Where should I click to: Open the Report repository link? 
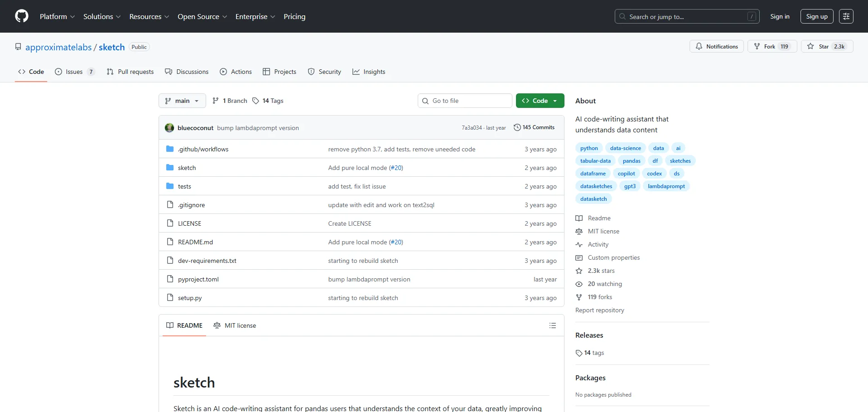[x=599, y=310]
